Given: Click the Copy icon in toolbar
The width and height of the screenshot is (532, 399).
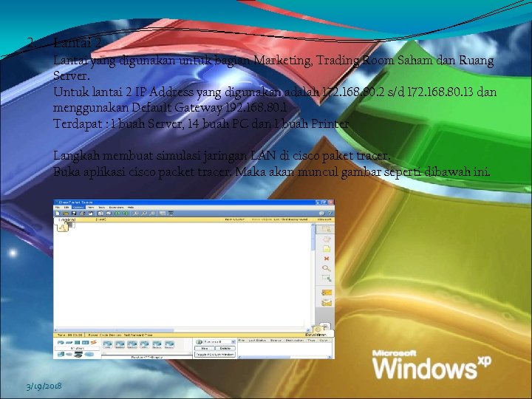Looking at the screenshot, I should pos(100,214).
